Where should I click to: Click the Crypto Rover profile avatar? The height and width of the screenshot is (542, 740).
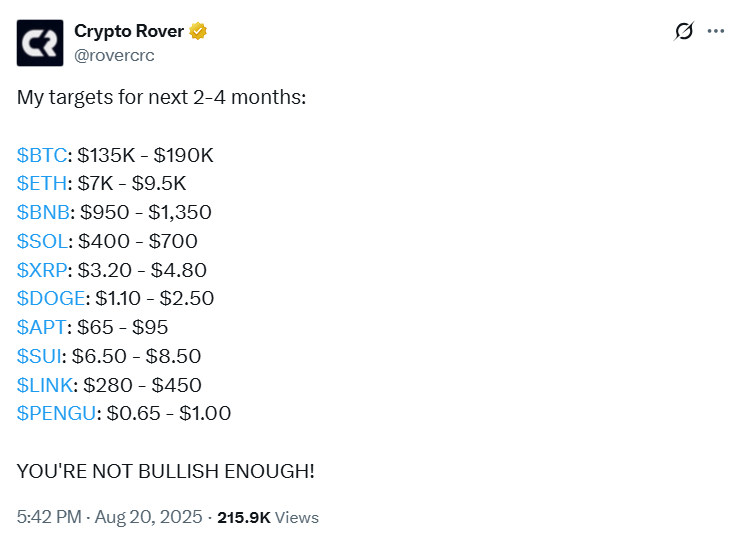(39, 42)
